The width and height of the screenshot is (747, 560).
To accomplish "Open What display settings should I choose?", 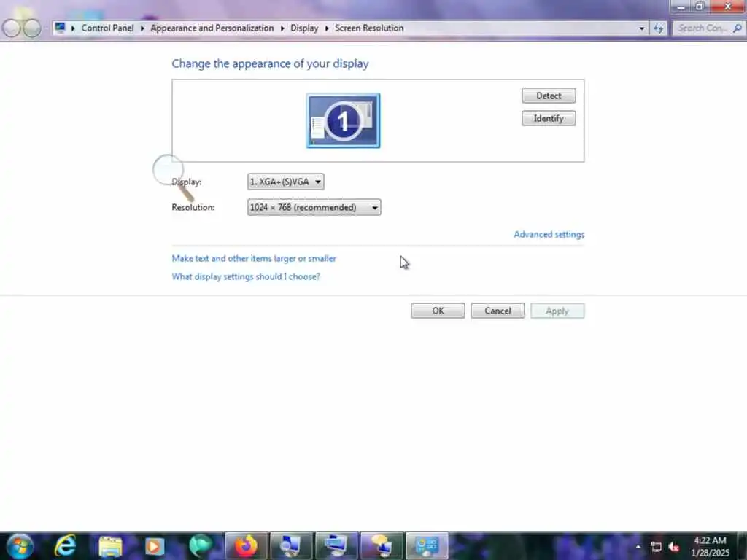I will click(x=246, y=276).
